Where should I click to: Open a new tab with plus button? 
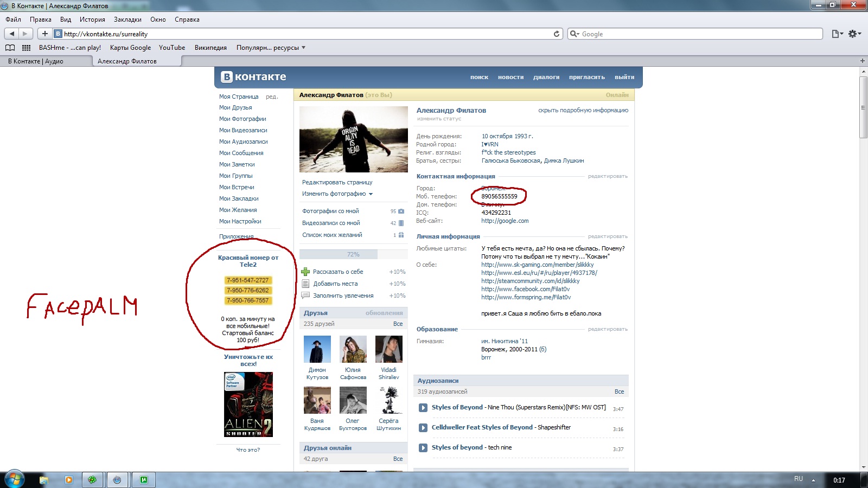pyautogui.click(x=863, y=61)
